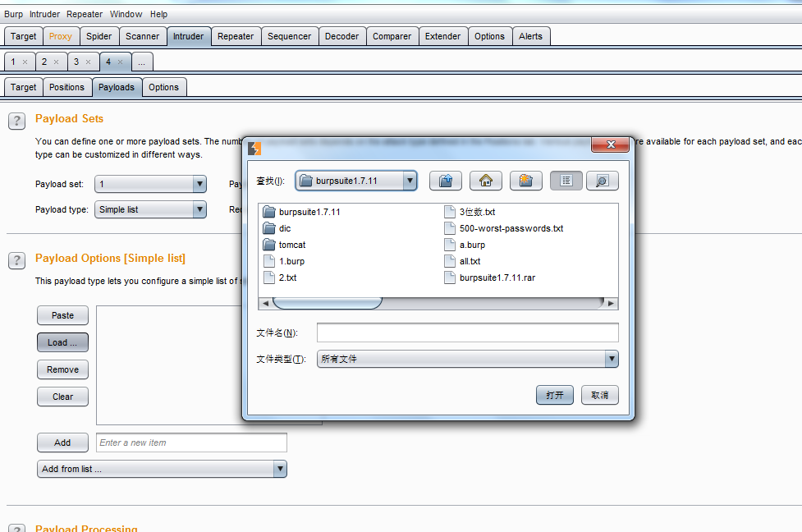This screenshot has height=532, width=802.
Task: Click the Load ... button
Action: coord(62,342)
